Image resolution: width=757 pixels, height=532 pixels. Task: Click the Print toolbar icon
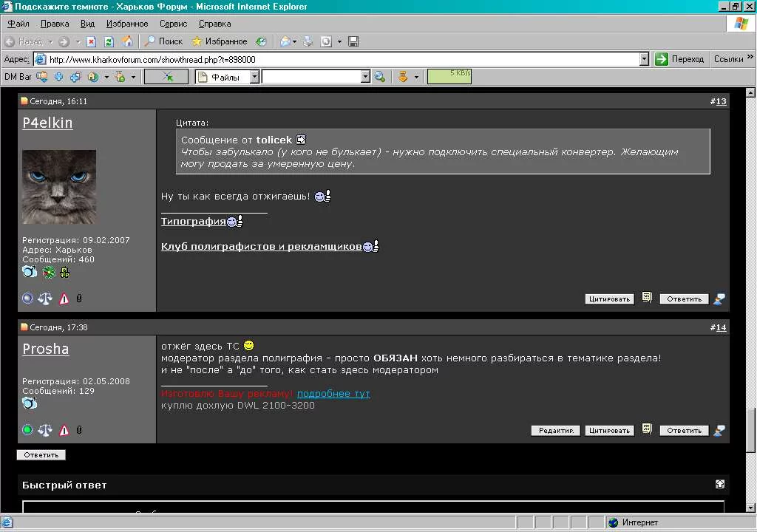pos(308,41)
